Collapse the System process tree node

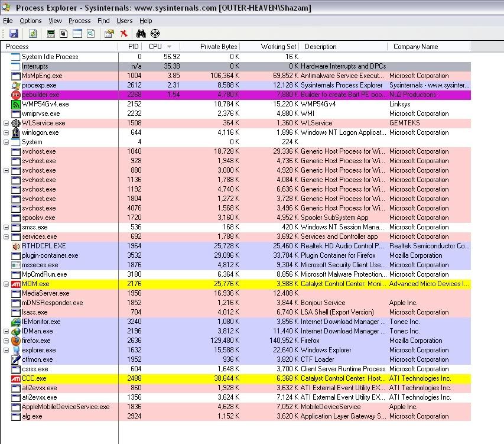point(6,142)
